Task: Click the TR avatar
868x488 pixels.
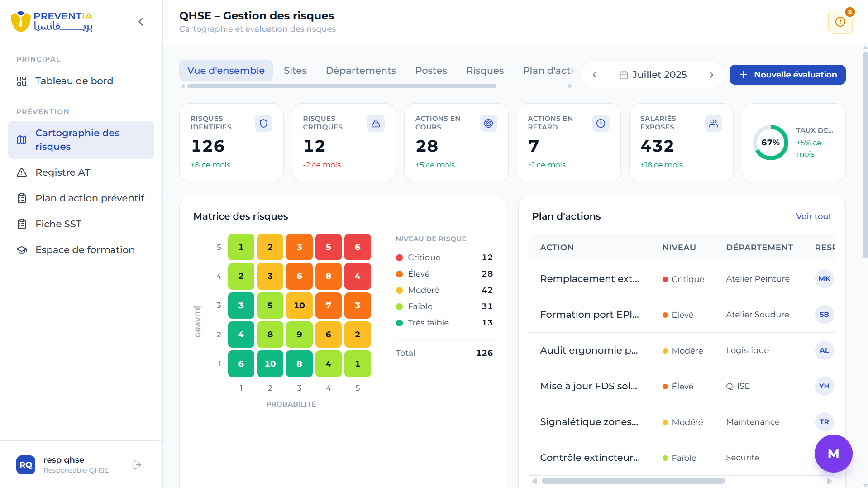Action: pos(824,422)
